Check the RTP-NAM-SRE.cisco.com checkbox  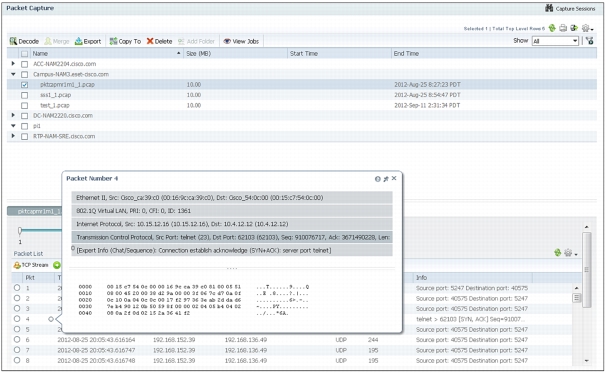click(24, 137)
